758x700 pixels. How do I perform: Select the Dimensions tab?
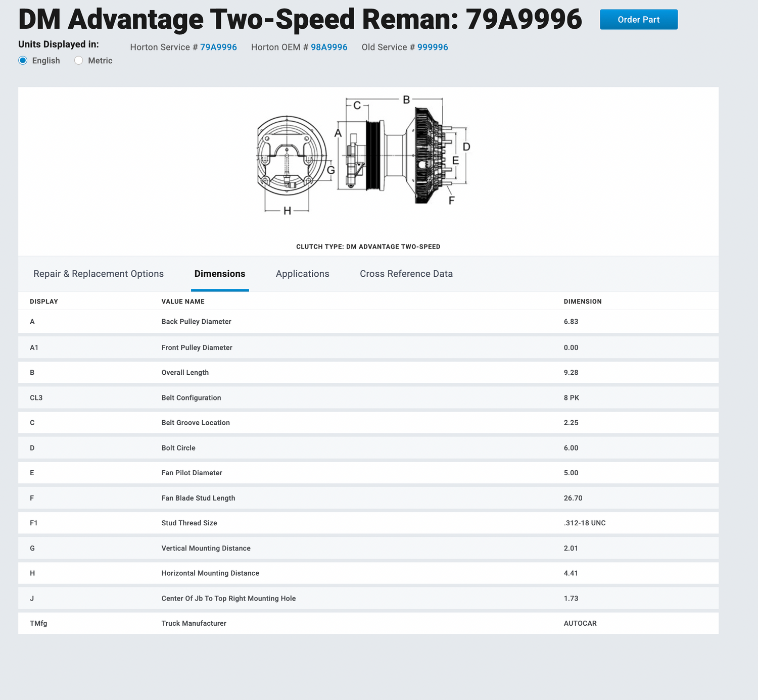(220, 274)
